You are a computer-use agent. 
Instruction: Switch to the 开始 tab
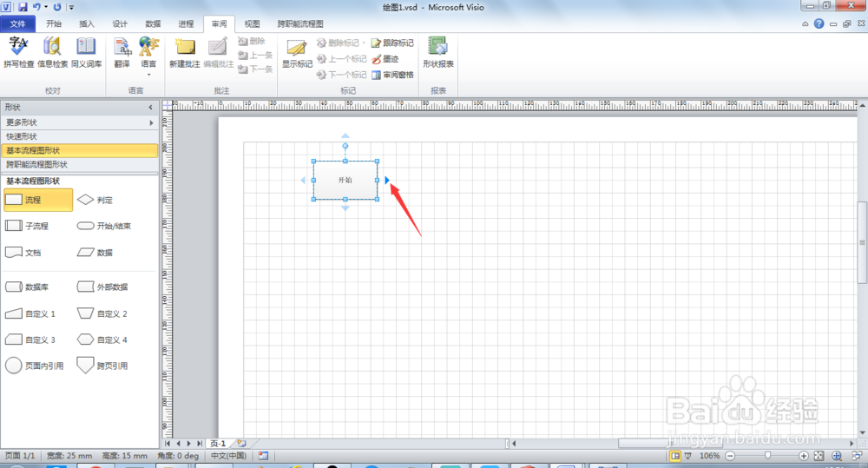click(54, 23)
